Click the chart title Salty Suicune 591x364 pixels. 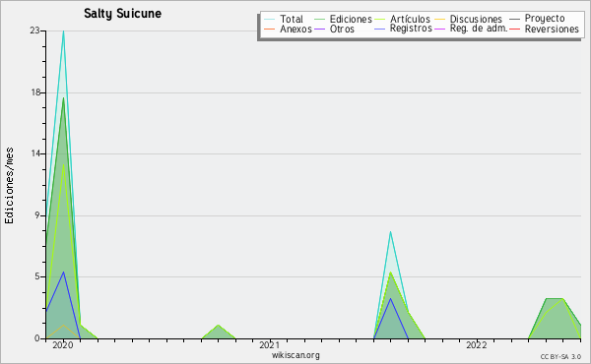tap(122, 14)
